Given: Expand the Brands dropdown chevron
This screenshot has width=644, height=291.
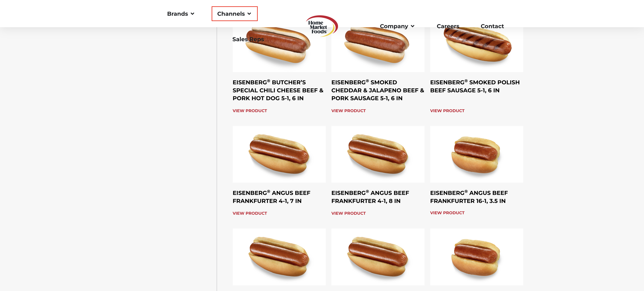Looking at the screenshot, I should click(192, 14).
